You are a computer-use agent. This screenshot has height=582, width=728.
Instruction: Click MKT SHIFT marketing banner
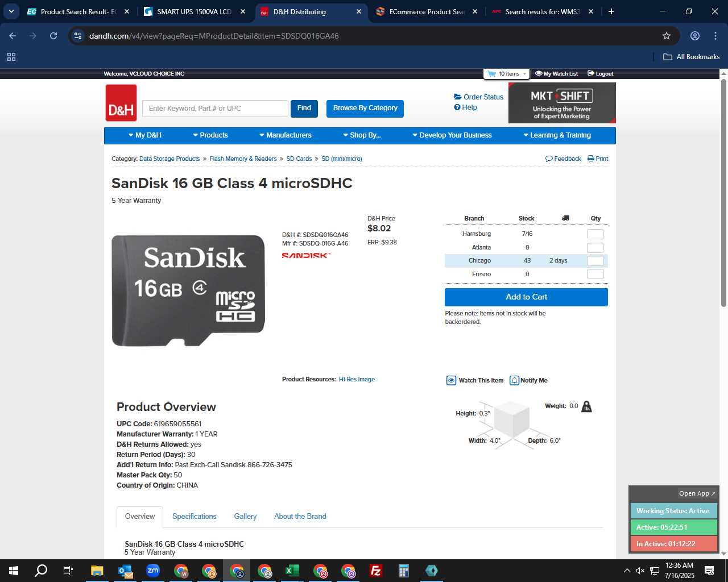tap(562, 103)
